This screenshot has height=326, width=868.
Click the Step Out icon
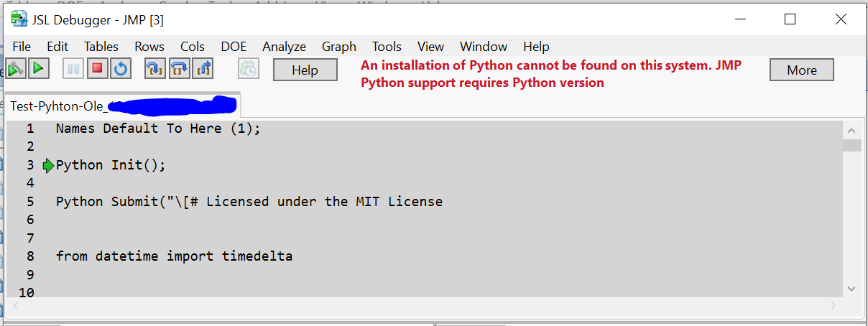(x=203, y=69)
